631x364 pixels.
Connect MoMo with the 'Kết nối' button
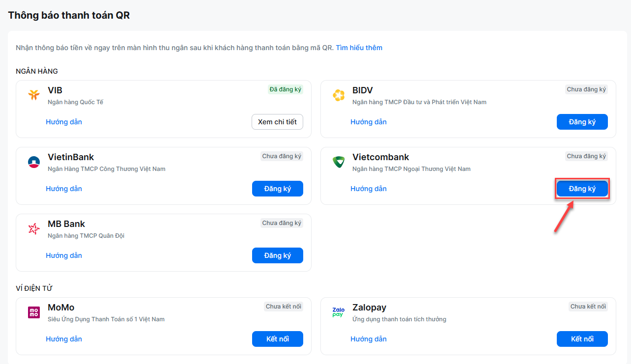pyautogui.click(x=278, y=339)
